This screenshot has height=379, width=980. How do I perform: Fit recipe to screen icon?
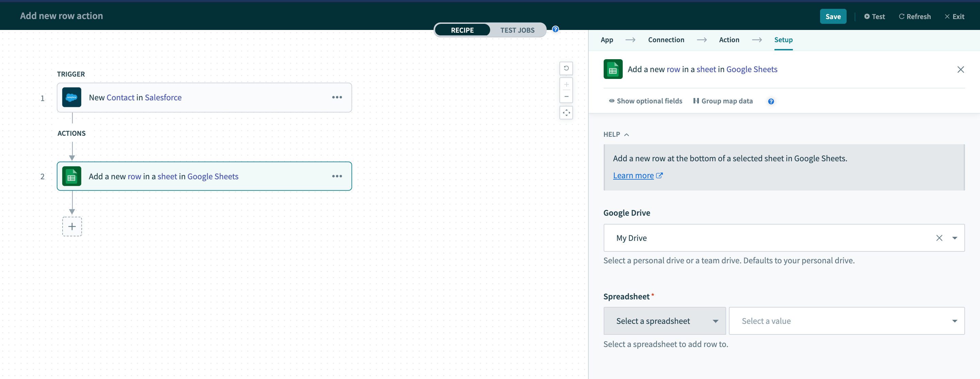(x=566, y=113)
